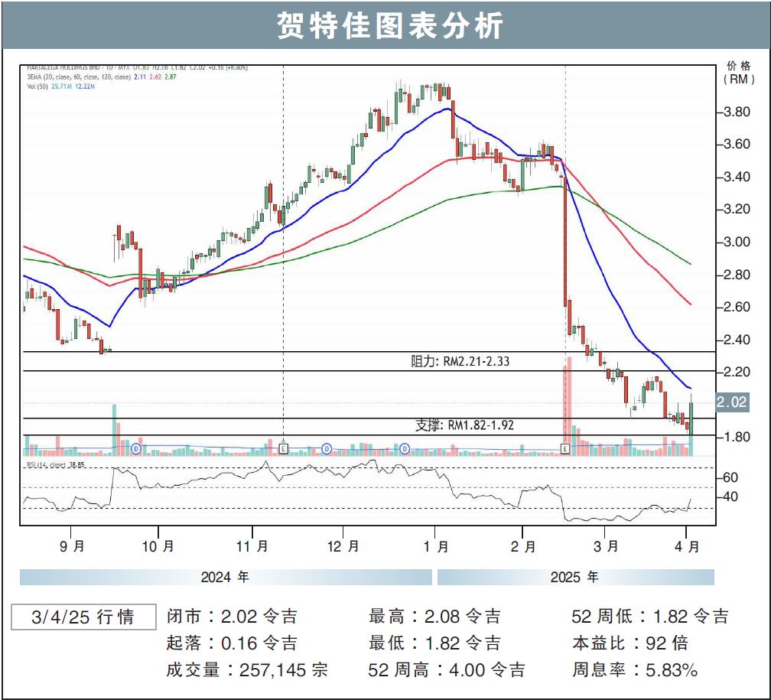771x700 pixels.
Task: Select the 1月 time axis label
Action: coord(436,546)
